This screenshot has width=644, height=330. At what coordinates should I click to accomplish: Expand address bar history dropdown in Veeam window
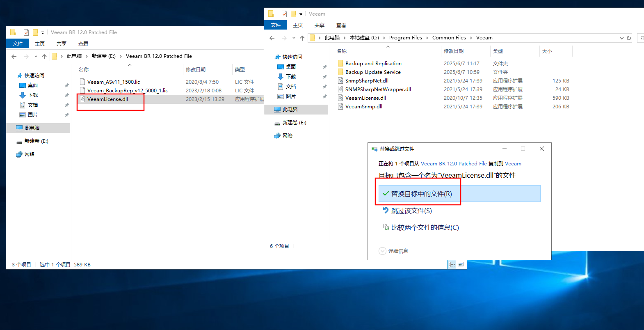pyautogui.click(x=621, y=38)
